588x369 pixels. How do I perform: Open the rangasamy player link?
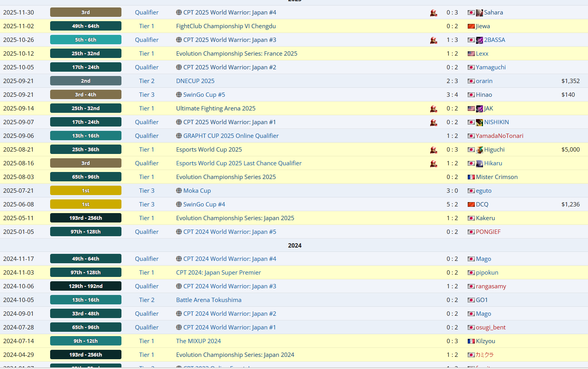(x=491, y=286)
